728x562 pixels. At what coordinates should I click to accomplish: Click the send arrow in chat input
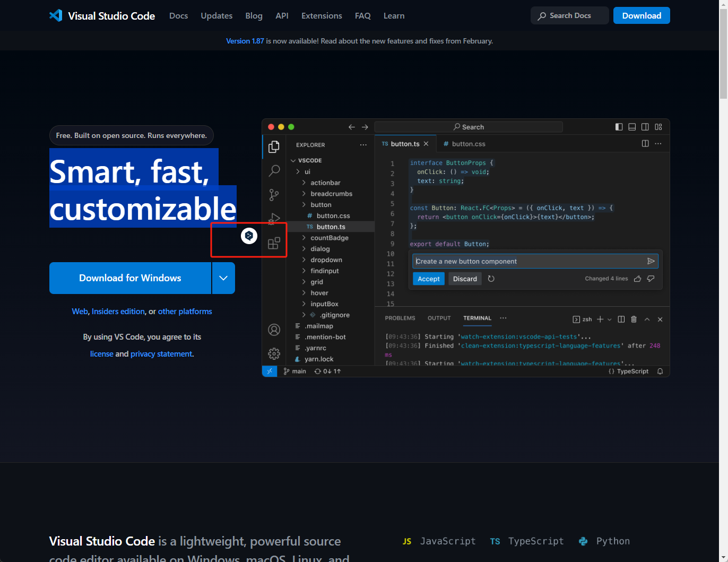pos(651,261)
